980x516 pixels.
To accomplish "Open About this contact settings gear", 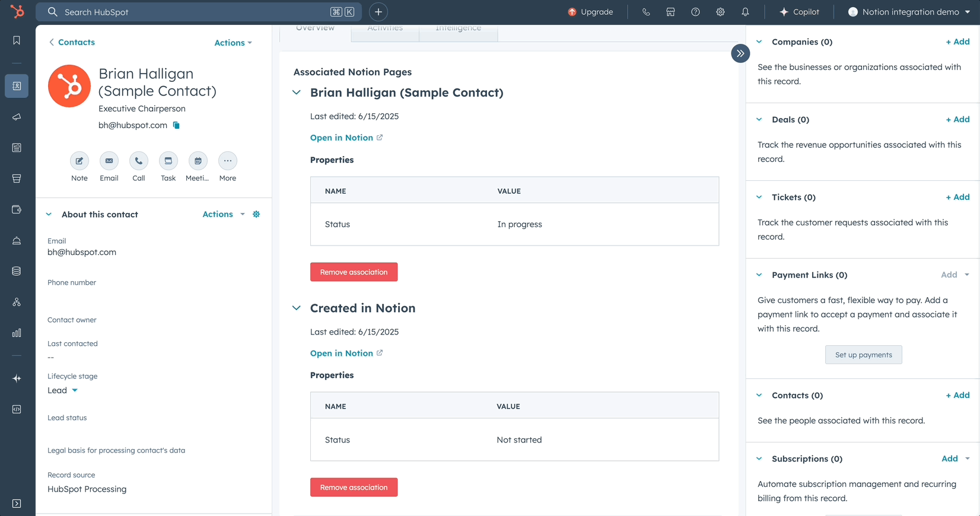I will pyautogui.click(x=256, y=214).
